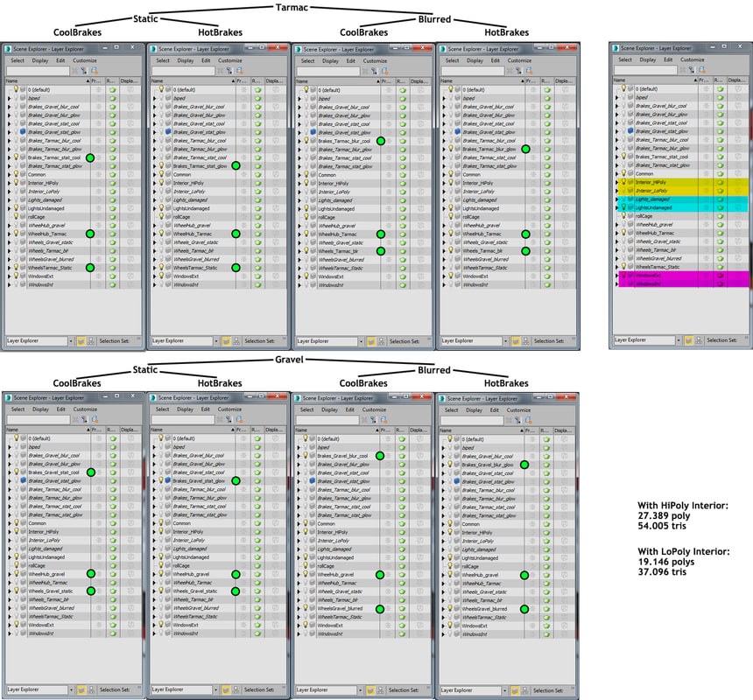
Task: Click yellow 'Sort by Layer' icon in Tarmac Static CoolBrakes window
Action: click(x=81, y=340)
